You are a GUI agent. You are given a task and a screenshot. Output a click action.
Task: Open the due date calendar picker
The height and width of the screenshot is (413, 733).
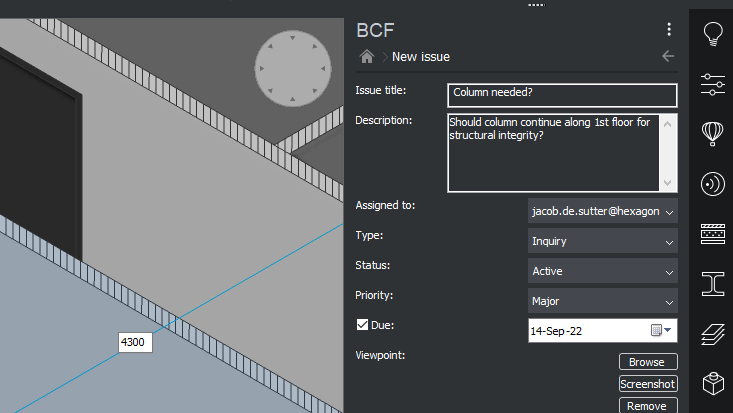tap(661, 330)
